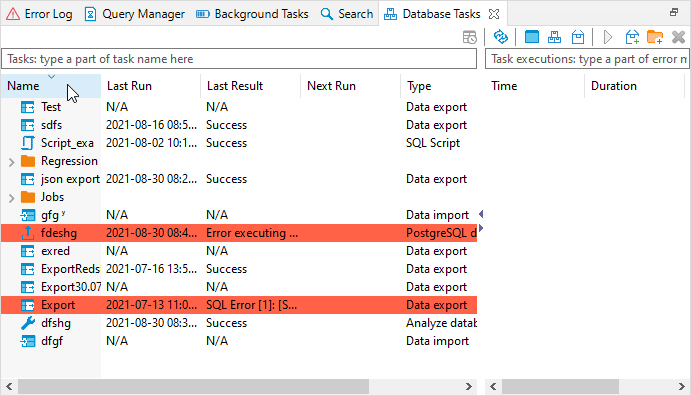Click the Export30.07 task icon
The height and width of the screenshot is (396, 691).
[x=28, y=287]
